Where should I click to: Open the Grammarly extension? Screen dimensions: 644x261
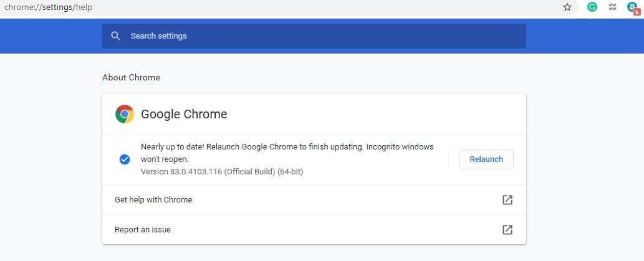[592, 7]
